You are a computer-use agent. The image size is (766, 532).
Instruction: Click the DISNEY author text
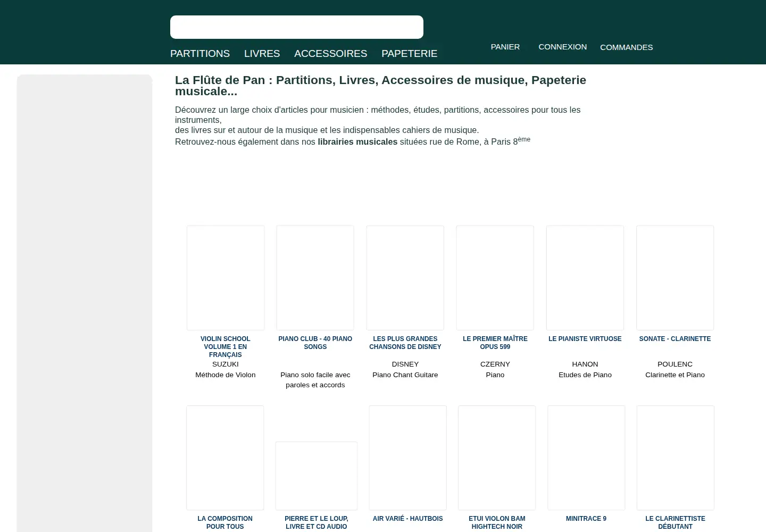tap(405, 364)
